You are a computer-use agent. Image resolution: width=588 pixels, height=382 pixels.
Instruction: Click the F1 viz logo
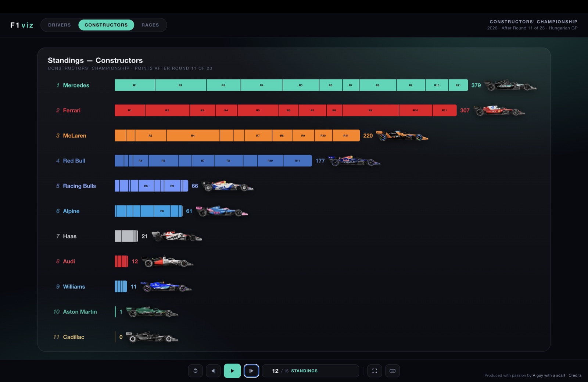(x=22, y=25)
